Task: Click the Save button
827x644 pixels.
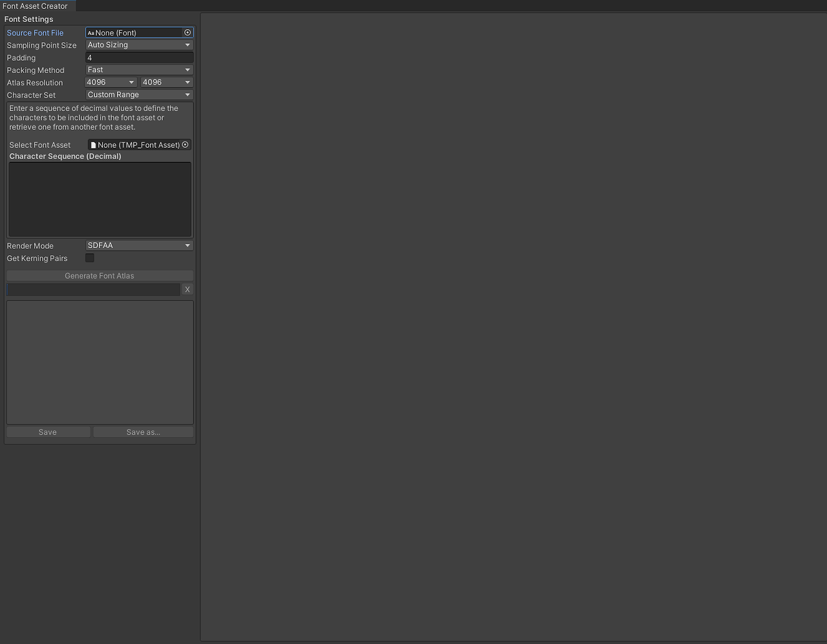Action: click(48, 431)
